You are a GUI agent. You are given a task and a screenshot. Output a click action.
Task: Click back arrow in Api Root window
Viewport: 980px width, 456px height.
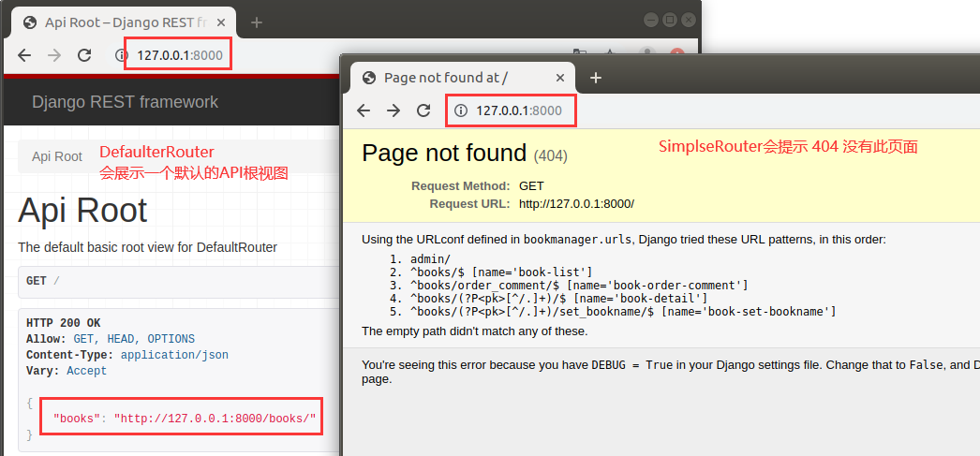pos(24,55)
